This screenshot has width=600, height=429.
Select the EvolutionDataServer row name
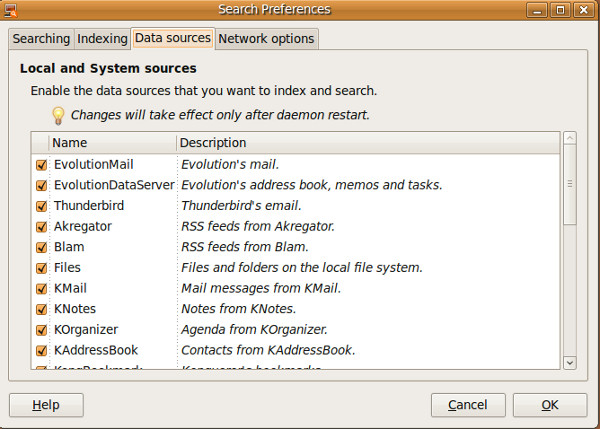coord(114,185)
